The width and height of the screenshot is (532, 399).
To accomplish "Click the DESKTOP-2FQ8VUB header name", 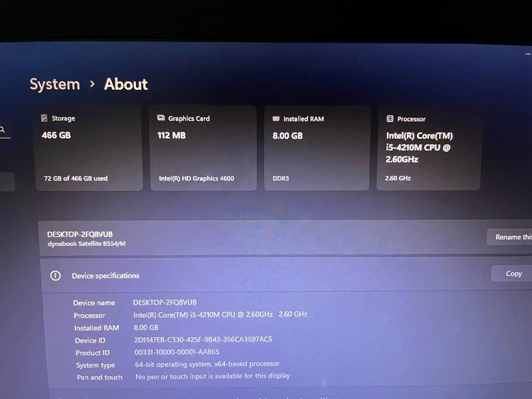I will 80,234.
